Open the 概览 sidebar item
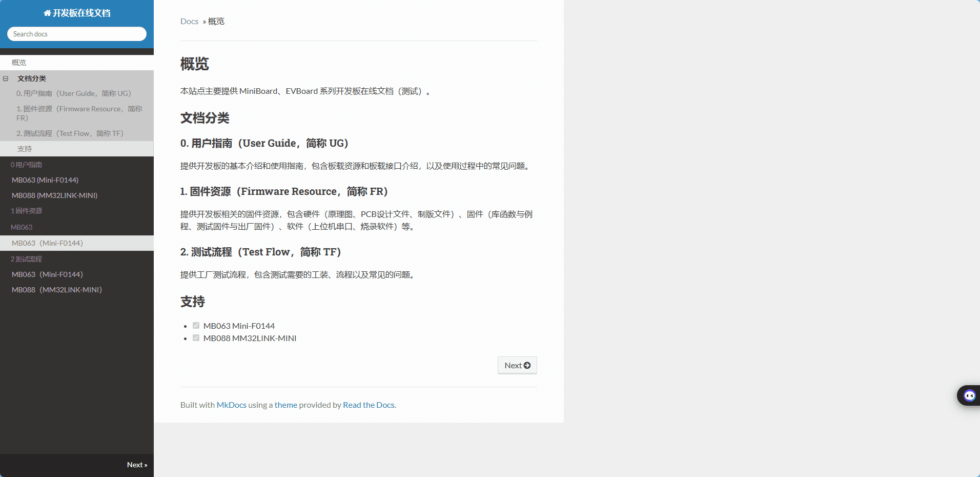This screenshot has height=477, width=980. point(19,63)
